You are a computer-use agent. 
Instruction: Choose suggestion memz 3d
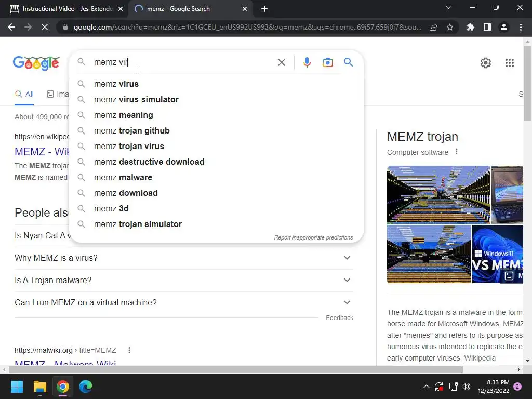[x=216, y=209]
